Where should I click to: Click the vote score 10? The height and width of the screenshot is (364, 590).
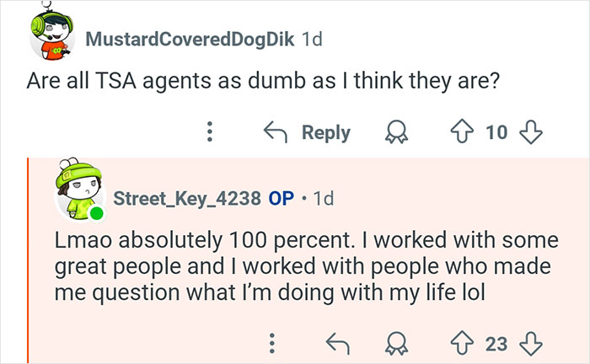(x=496, y=131)
